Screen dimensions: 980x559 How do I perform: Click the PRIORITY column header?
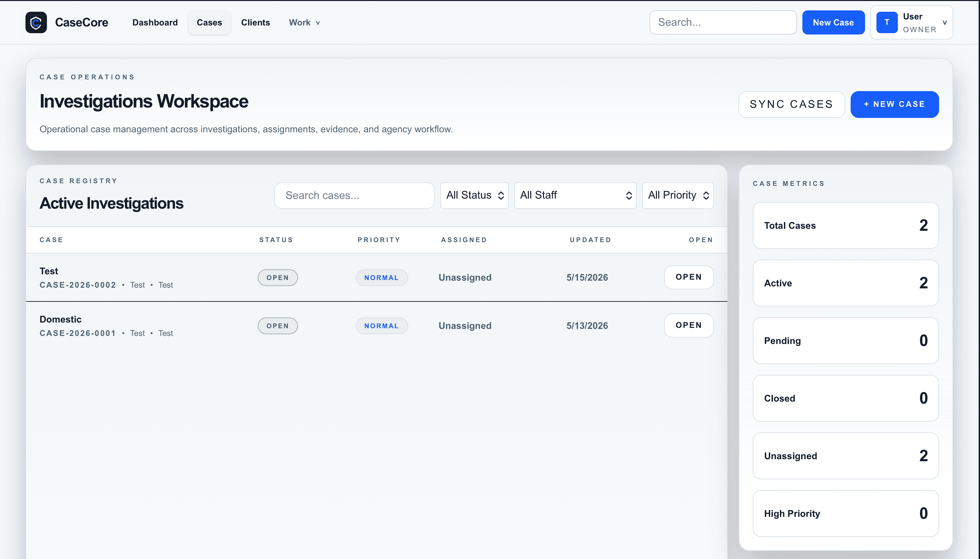pyautogui.click(x=379, y=240)
